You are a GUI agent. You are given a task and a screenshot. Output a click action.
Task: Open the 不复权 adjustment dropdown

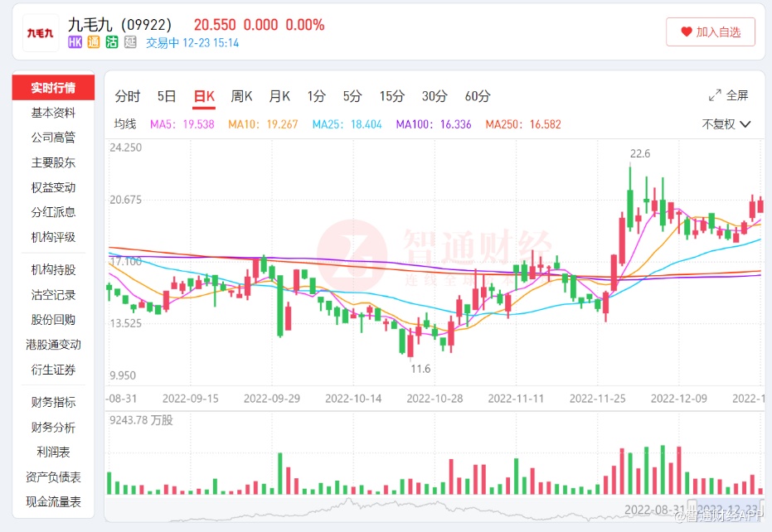726,124
